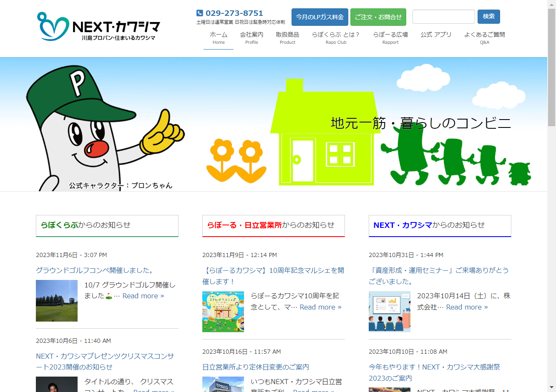The width and height of the screenshot is (556, 392).
Task: Click the seminar illustration thumbnail
Action: coord(390,312)
